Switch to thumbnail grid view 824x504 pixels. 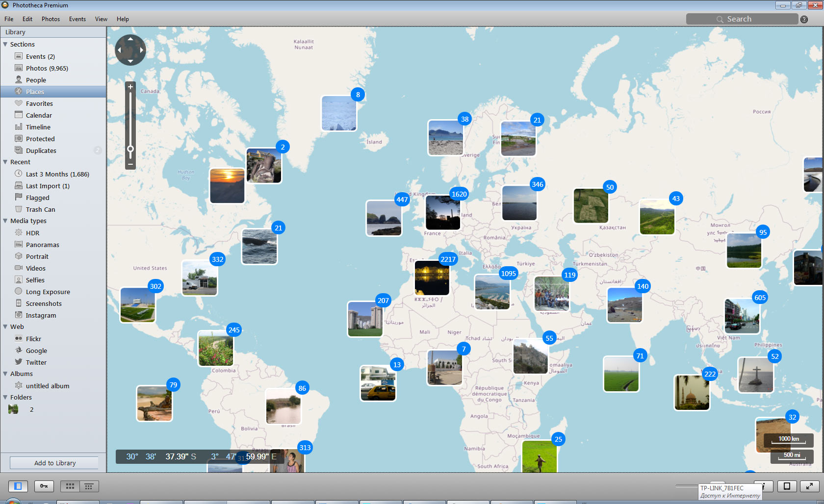point(70,486)
